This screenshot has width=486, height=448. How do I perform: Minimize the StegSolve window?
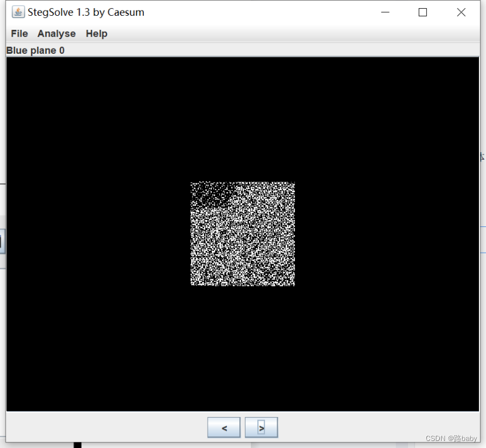(x=385, y=12)
